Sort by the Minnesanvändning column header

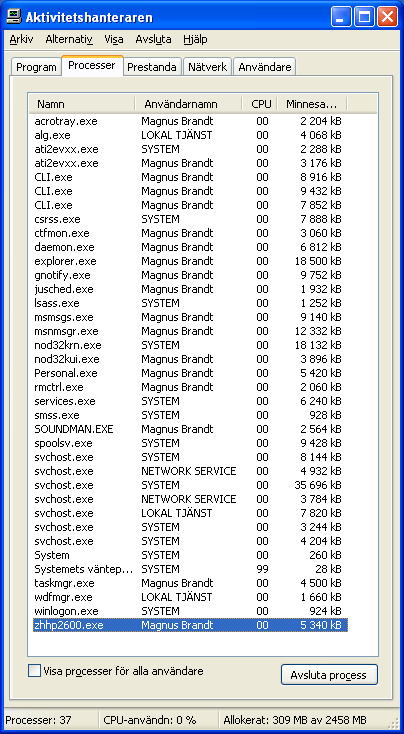pyautogui.click(x=312, y=104)
